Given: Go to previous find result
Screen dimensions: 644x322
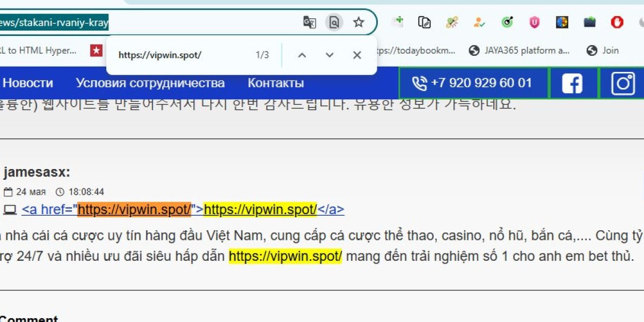Looking at the screenshot, I should 302,55.
